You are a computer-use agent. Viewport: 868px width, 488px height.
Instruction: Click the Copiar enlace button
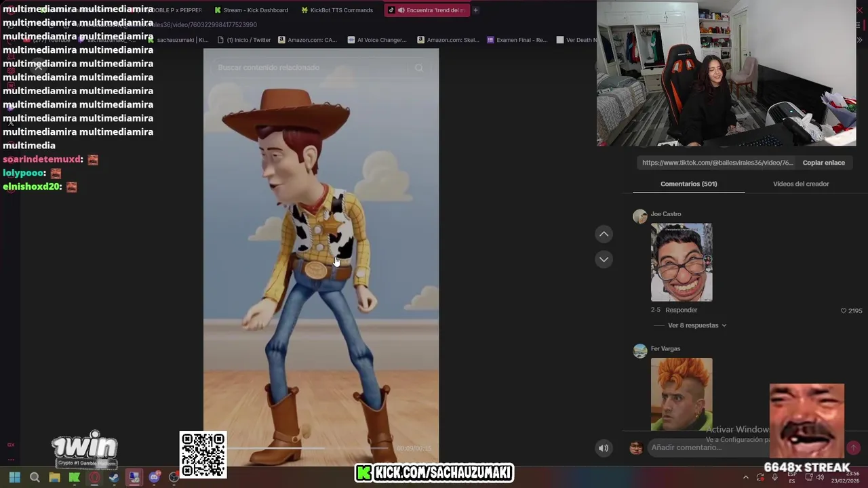coord(823,163)
